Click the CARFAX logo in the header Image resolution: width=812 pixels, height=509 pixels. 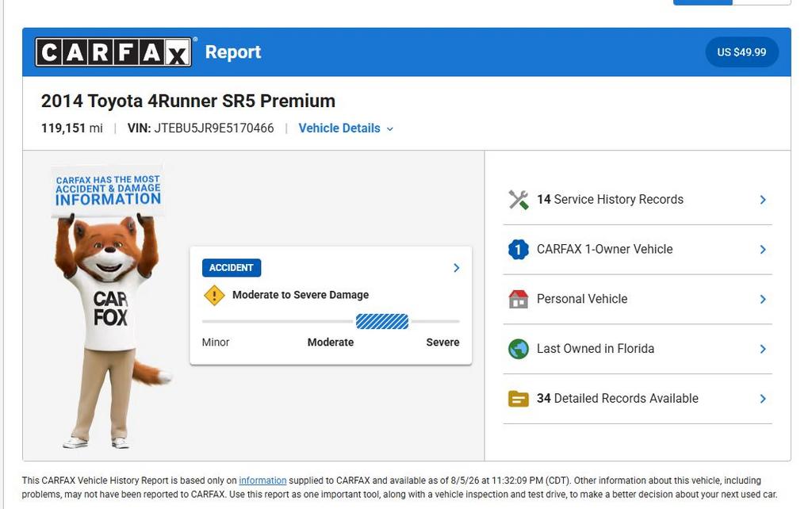pyautogui.click(x=113, y=52)
